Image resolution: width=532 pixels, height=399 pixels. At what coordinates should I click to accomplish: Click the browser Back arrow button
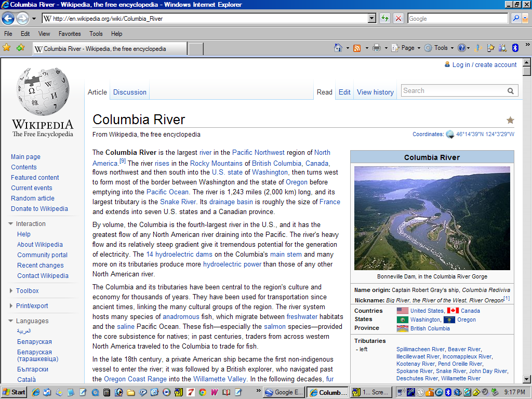point(8,18)
